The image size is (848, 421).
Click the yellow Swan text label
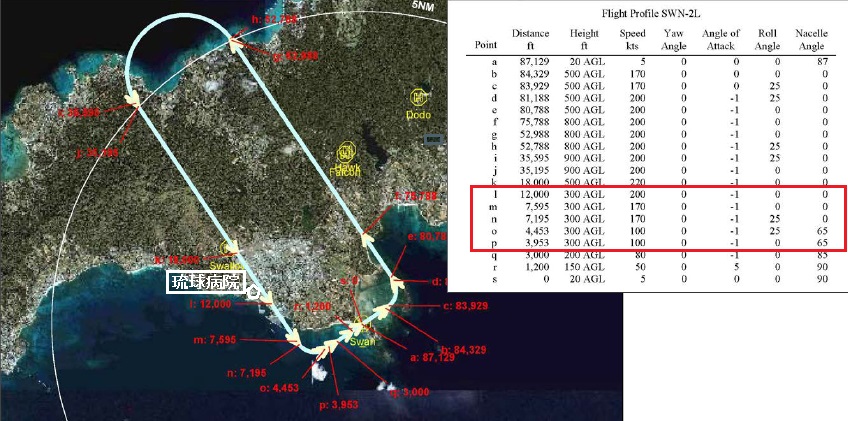pos(360,342)
